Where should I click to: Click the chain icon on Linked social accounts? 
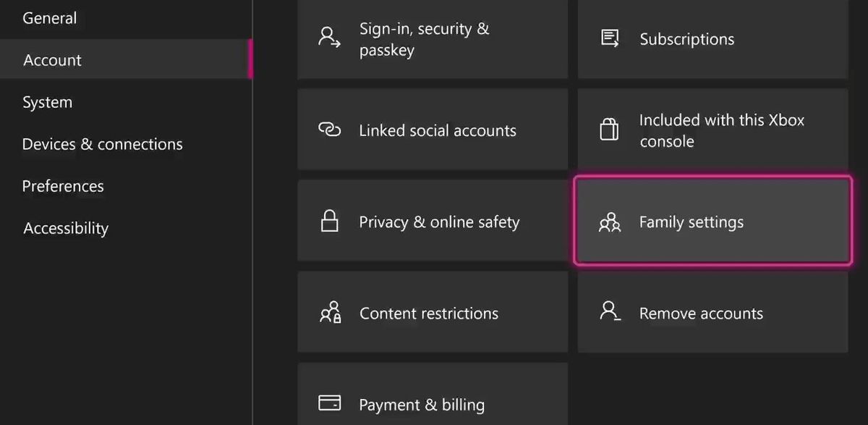pos(330,130)
